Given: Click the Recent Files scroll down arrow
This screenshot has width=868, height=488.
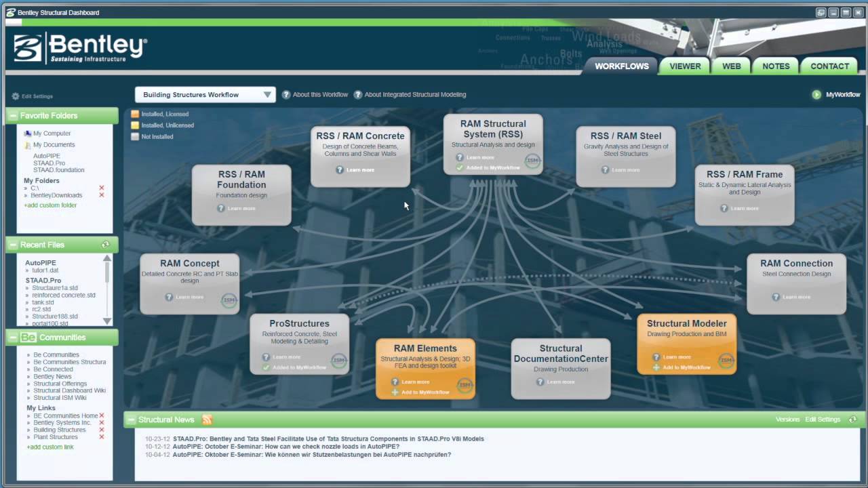Looking at the screenshot, I should 106,321.
